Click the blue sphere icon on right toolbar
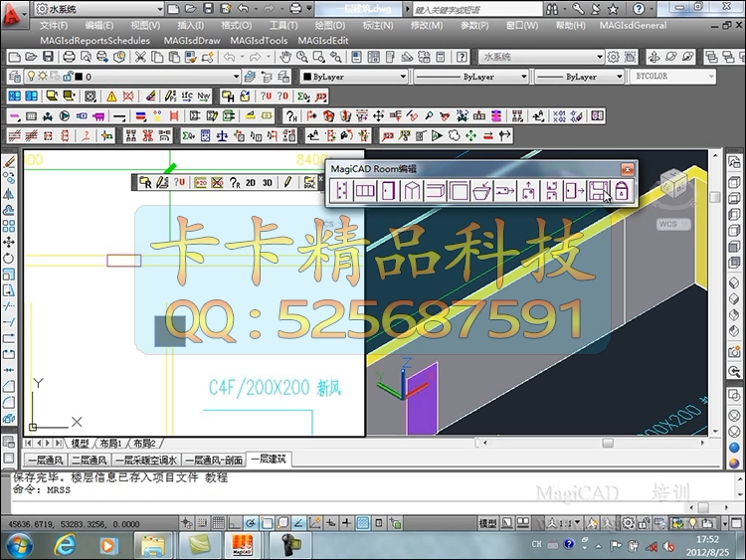This screenshot has height=560, width=746. [x=734, y=448]
